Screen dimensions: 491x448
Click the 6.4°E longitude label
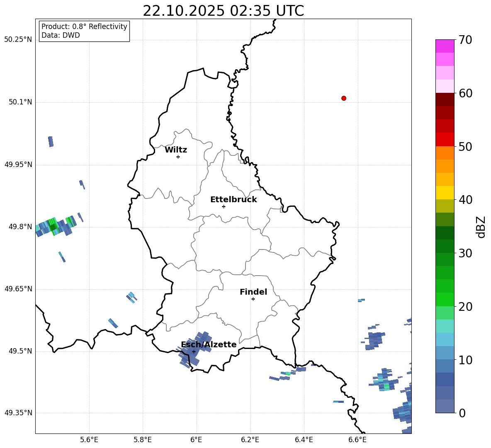tap(304, 440)
